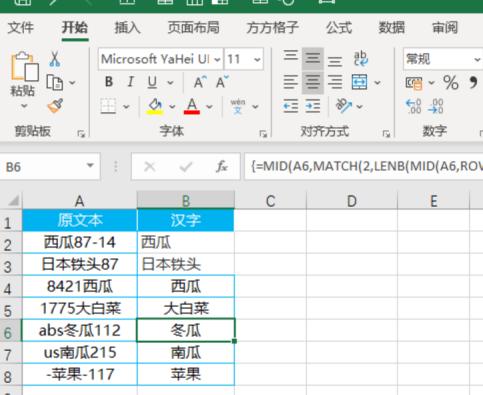This screenshot has width=483, height=395.
Task: Switch to the 数据 tab
Action: click(x=392, y=27)
